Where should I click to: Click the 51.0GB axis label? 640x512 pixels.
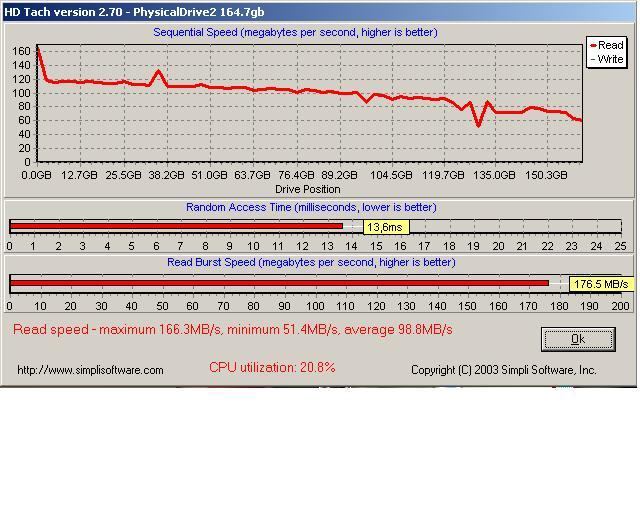tap(209, 175)
